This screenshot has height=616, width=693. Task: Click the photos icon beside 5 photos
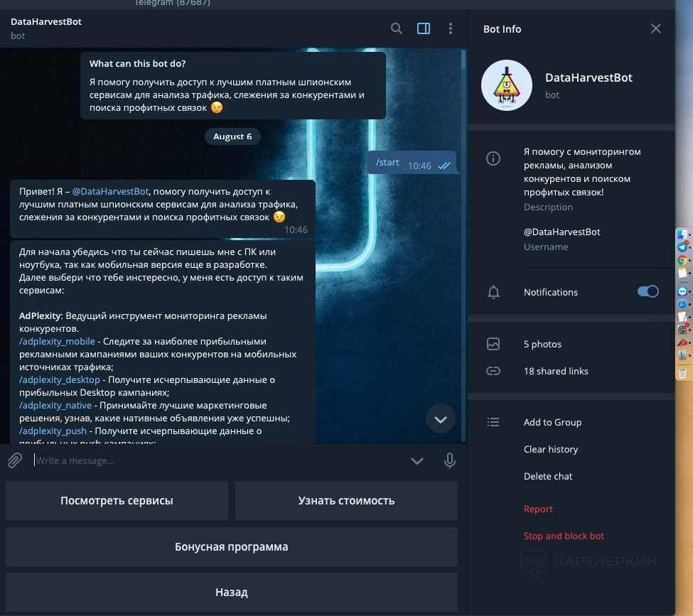click(x=493, y=344)
